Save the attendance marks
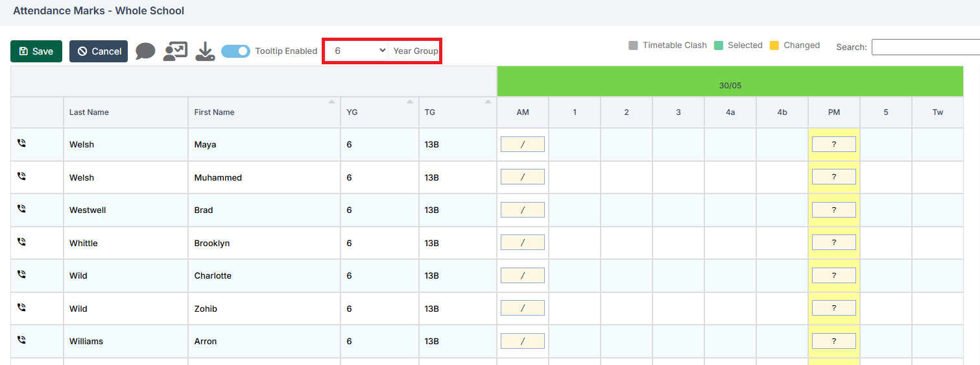The width and height of the screenshot is (980, 365). point(36,51)
